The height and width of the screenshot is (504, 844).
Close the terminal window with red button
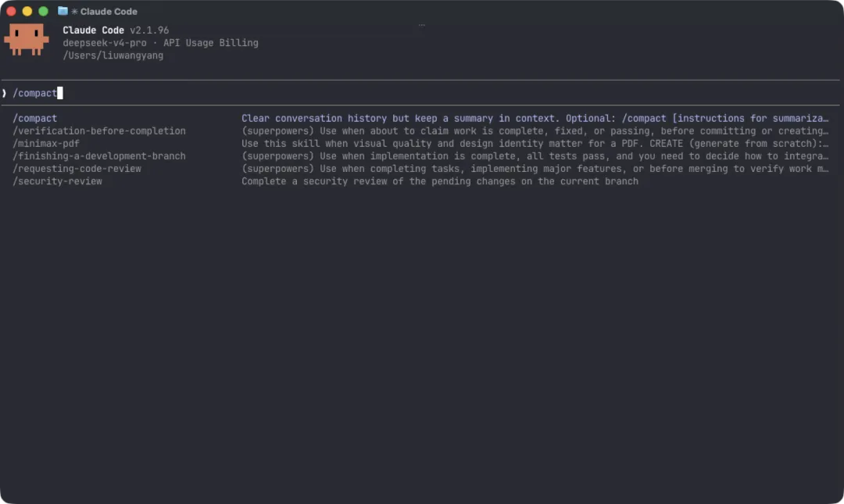pyautogui.click(x=11, y=11)
